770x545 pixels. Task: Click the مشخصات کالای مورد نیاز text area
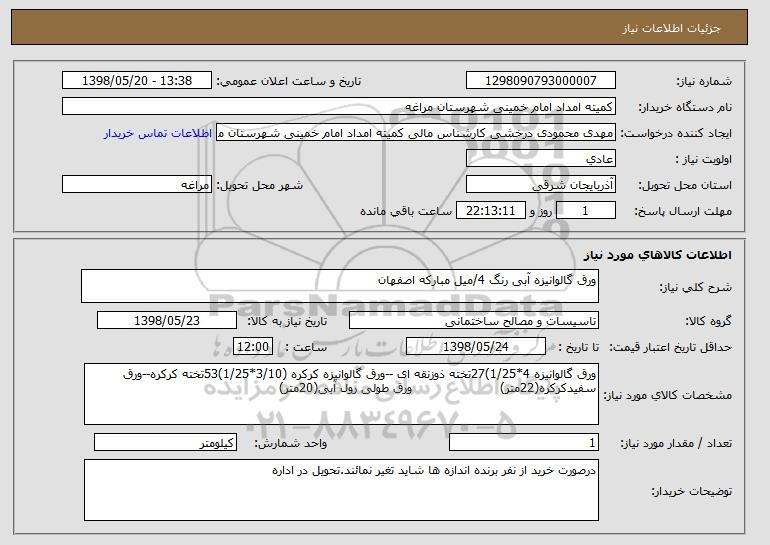(x=341, y=394)
